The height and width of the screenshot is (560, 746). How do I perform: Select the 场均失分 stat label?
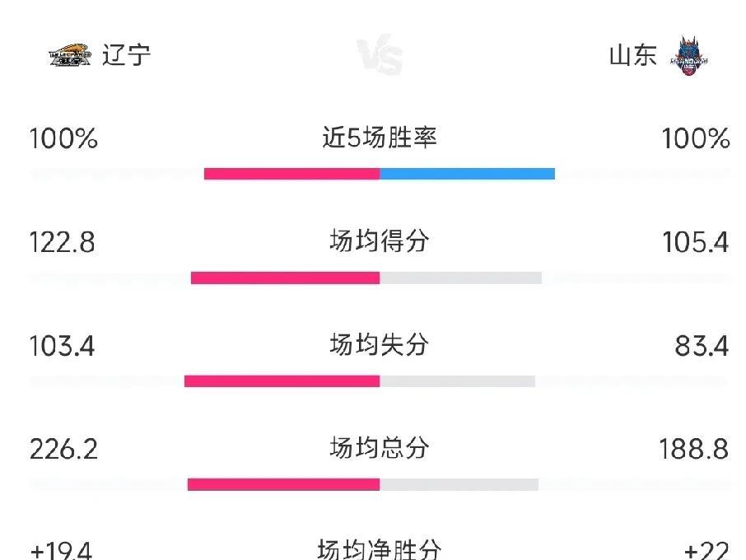[x=380, y=344]
